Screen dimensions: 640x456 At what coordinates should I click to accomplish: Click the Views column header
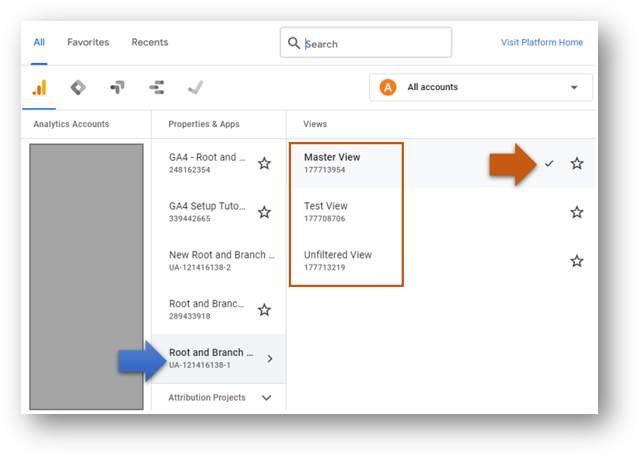pyautogui.click(x=315, y=124)
